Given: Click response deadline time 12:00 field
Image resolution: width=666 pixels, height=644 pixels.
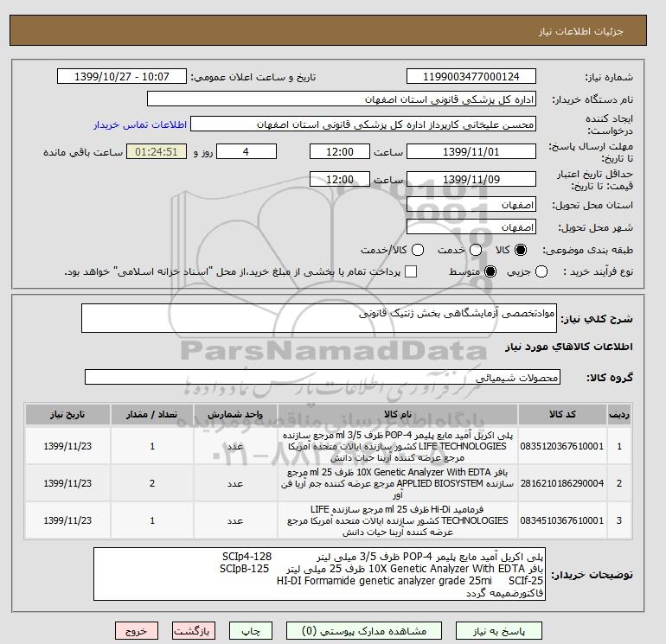Looking at the screenshot, I should (x=340, y=151).
